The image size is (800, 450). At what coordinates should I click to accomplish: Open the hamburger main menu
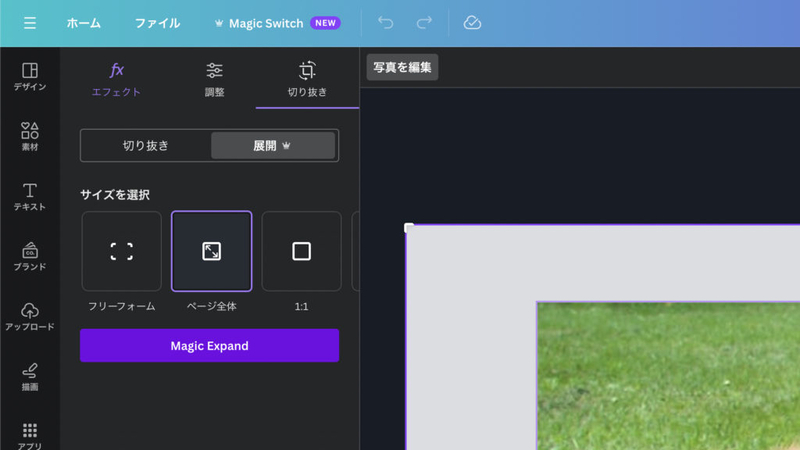coord(30,23)
